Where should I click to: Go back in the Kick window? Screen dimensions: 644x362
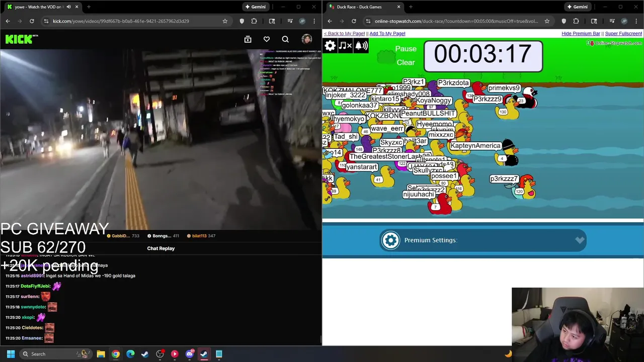pyautogui.click(x=8, y=21)
